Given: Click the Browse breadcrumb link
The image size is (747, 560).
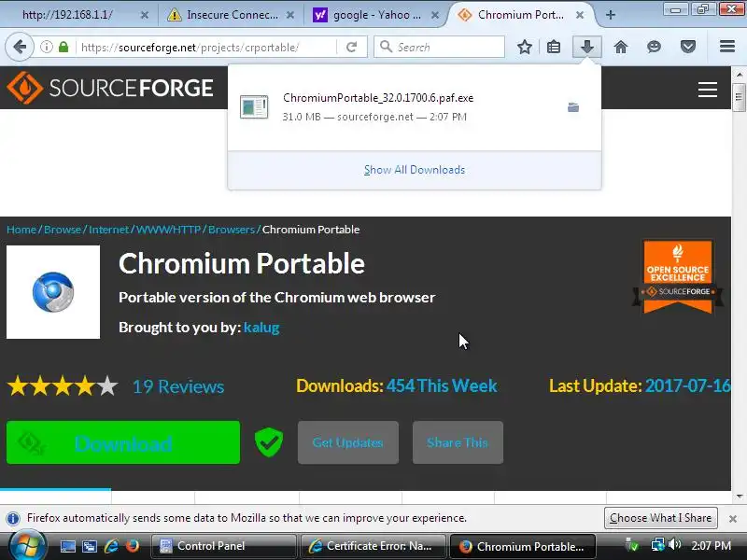Looking at the screenshot, I should [x=63, y=230].
